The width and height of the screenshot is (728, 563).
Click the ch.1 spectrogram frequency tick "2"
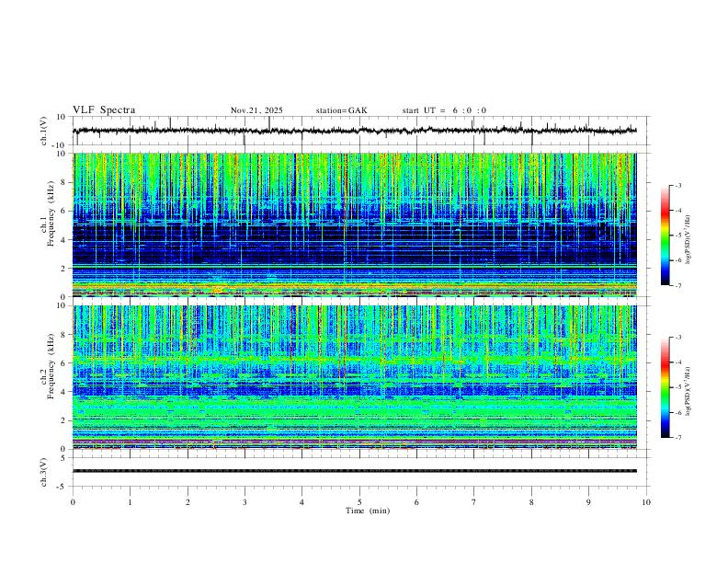[63, 268]
